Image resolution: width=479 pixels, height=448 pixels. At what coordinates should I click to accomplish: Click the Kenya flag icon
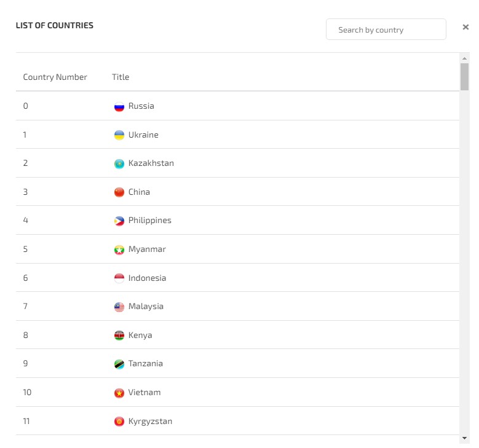(119, 336)
